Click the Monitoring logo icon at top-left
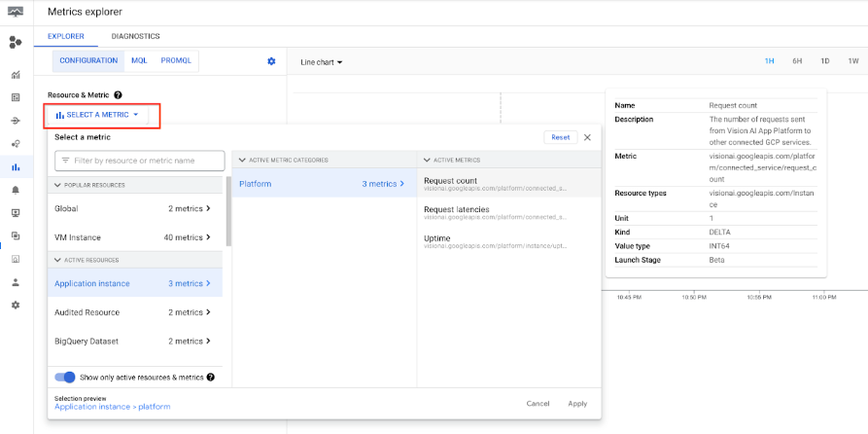868x434 pixels. (x=15, y=11)
